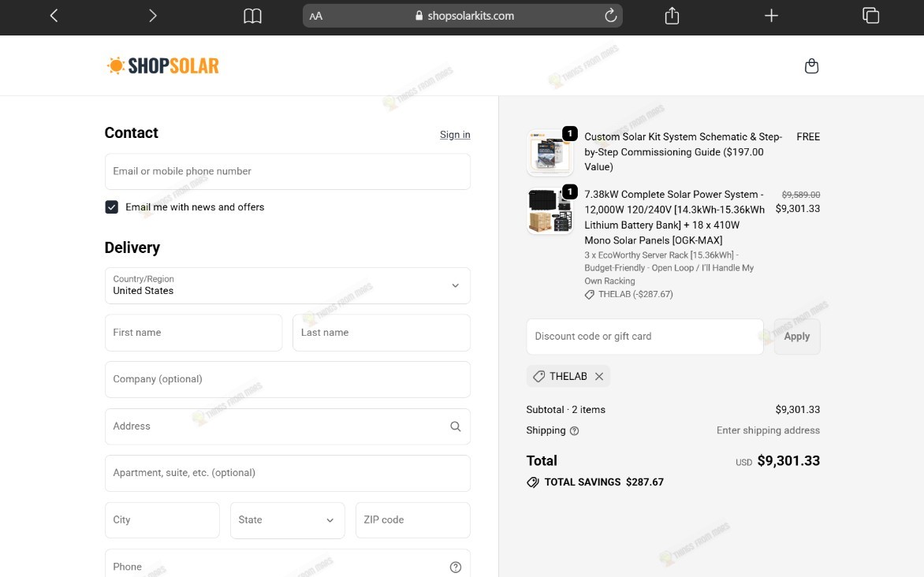Click the ZIP code field
Image resolution: width=924 pixels, height=577 pixels.
(412, 519)
